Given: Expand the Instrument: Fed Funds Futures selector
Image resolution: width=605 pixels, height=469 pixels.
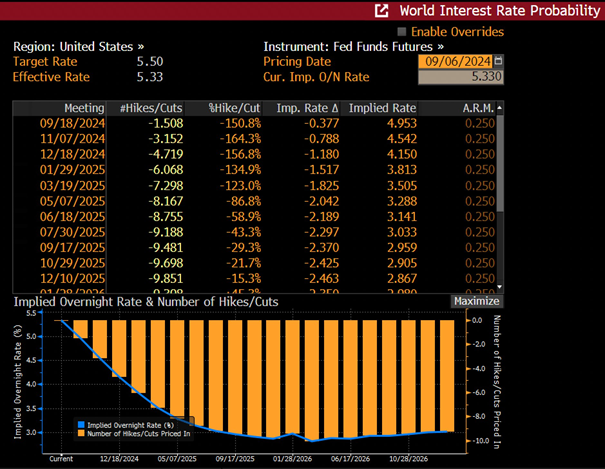Looking at the screenshot, I should (353, 47).
